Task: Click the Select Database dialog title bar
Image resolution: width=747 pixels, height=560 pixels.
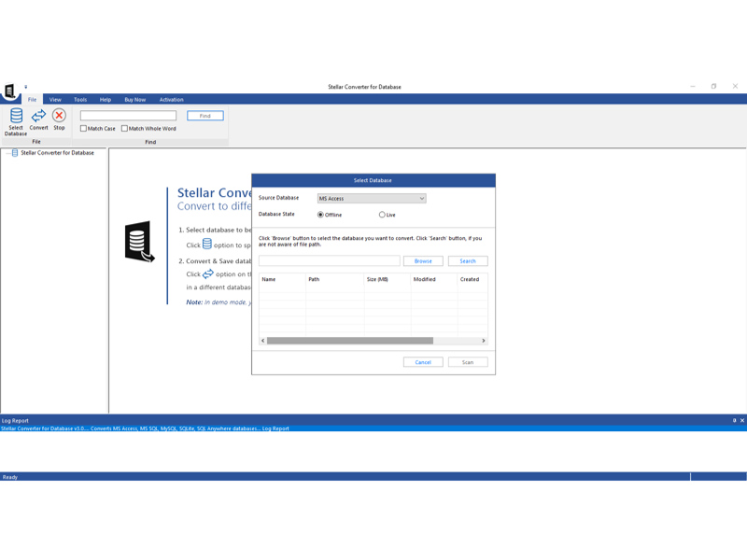Action: (373, 180)
